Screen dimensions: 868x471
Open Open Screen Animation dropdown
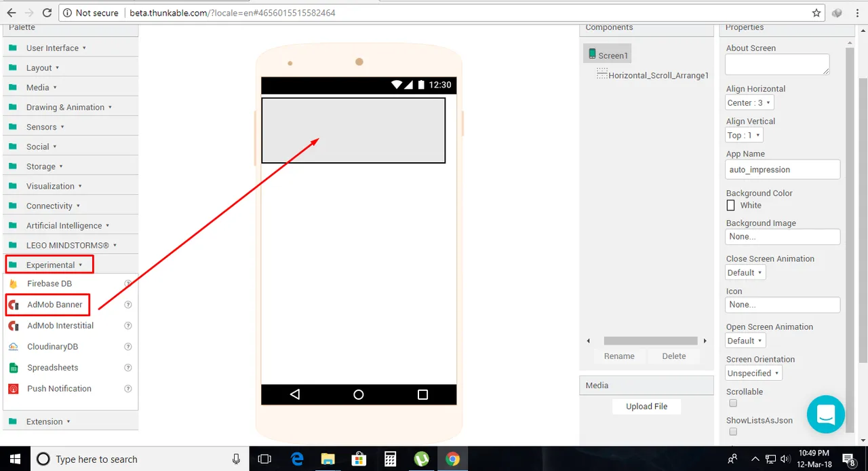(x=745, y=341)
